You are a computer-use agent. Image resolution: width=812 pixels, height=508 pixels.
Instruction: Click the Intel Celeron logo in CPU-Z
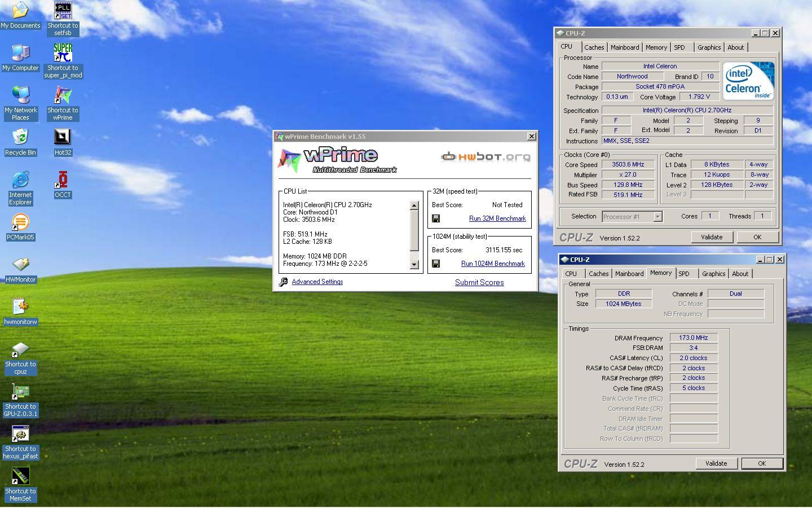pyautogui.click(x=749, y=81)
